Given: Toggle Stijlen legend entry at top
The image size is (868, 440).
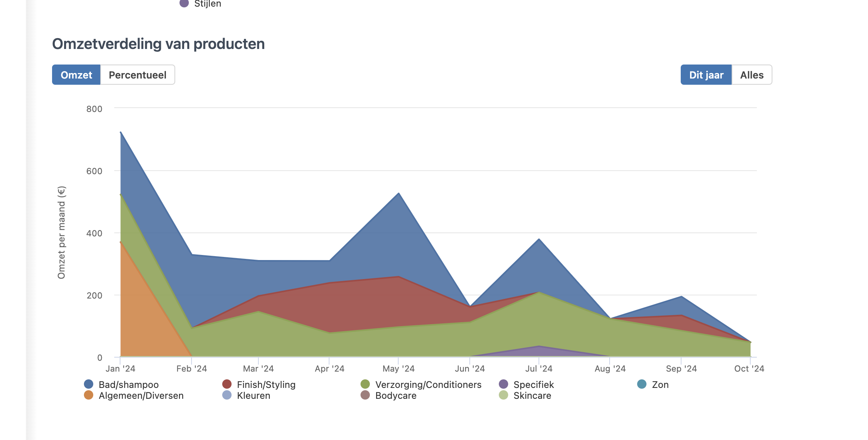Looking at the screenshot, I should pos(207,4).
